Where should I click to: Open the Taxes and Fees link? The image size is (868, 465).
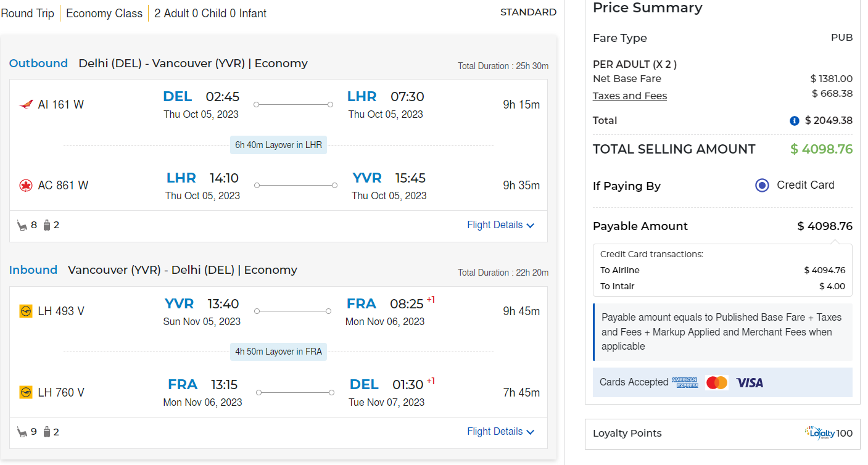(630, 96)
